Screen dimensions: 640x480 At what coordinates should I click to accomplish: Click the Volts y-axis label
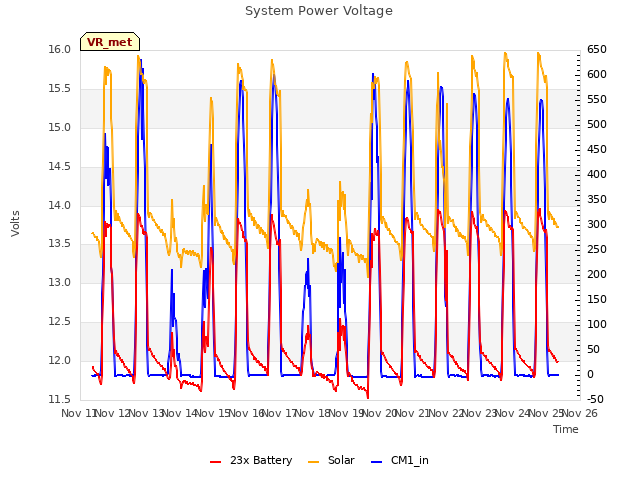pyautogui.click(x=16, y=224)
